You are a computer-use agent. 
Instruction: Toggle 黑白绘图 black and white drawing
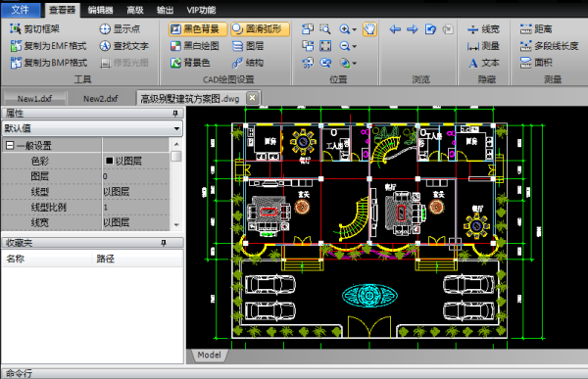tap(195, 46)
